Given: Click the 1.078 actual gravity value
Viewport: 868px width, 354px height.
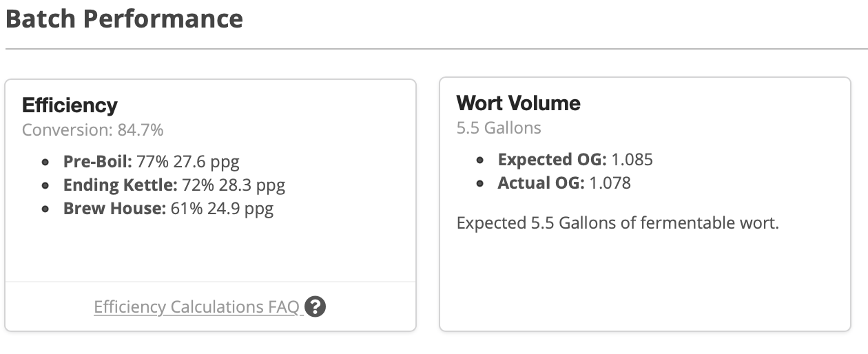Looking at the screenshot, I should coord(610,183).
